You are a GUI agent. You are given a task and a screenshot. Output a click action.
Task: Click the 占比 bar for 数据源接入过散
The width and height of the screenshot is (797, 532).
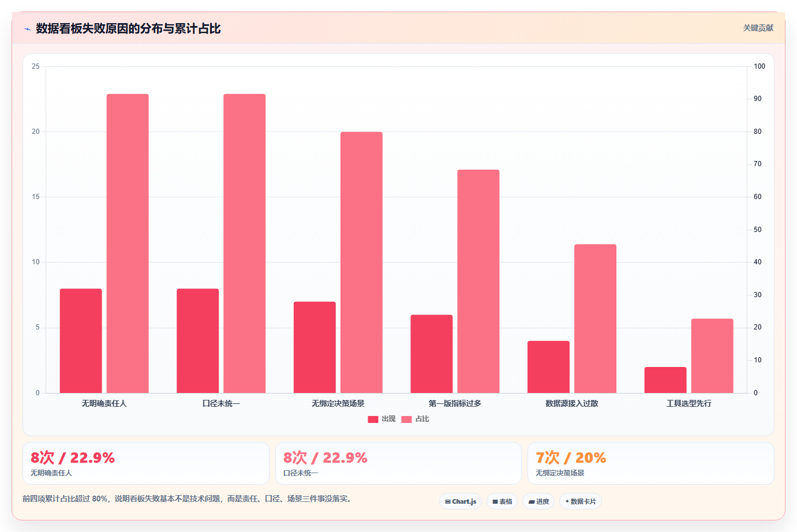(x=595, y=319)
